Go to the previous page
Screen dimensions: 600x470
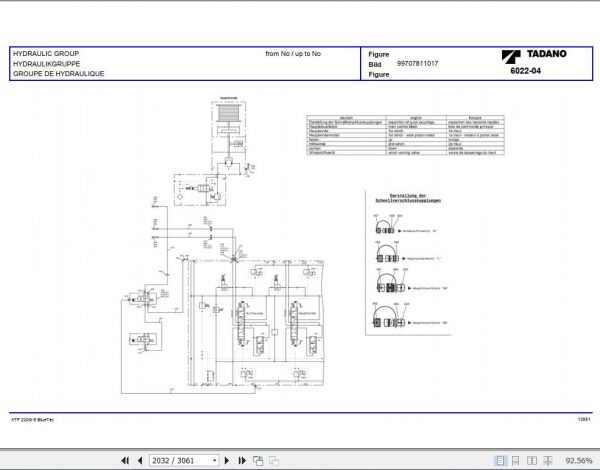click(x=140, y=460)
